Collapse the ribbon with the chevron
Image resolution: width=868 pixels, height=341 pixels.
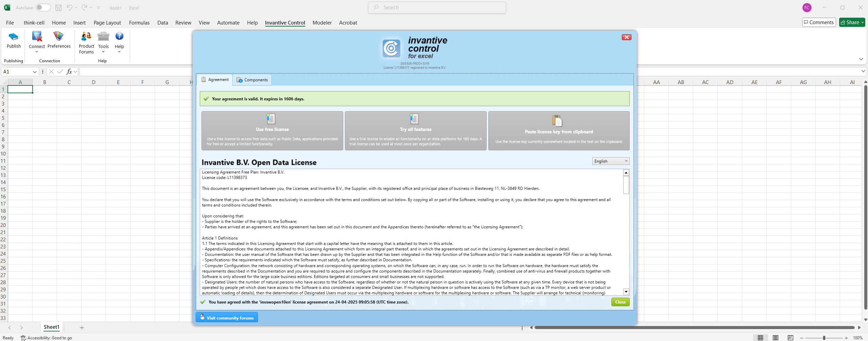click(x=861, y=59)
